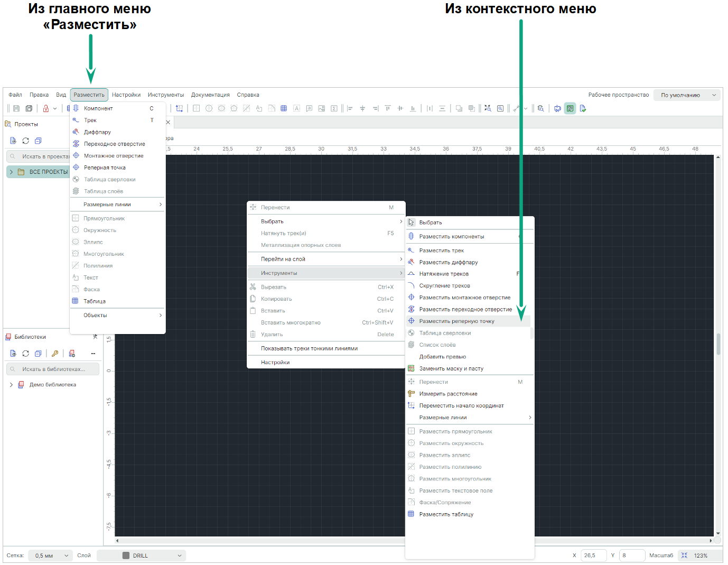Open the Справка menu
Image resolution: width=728 pixels, height=565 pixels.
point(248,95)
